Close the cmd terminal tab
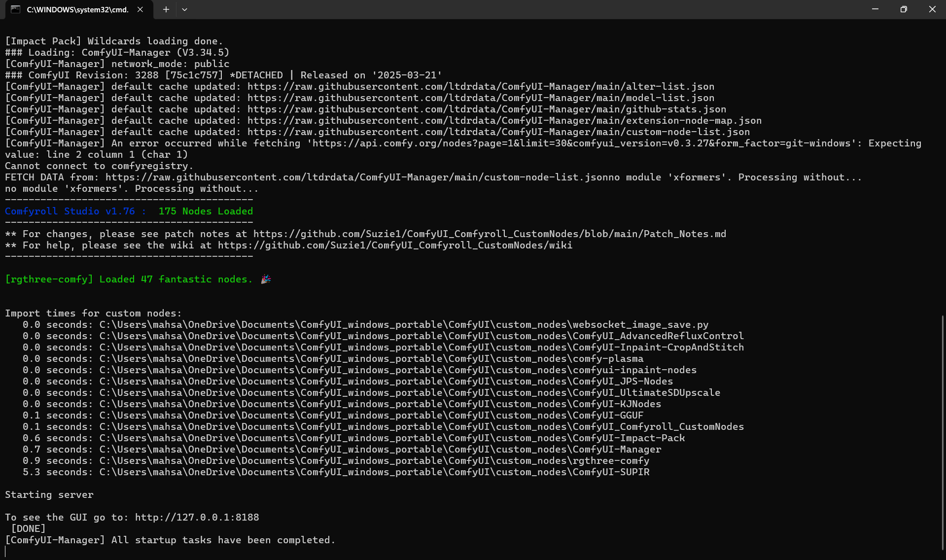 [x=140, y=9]
